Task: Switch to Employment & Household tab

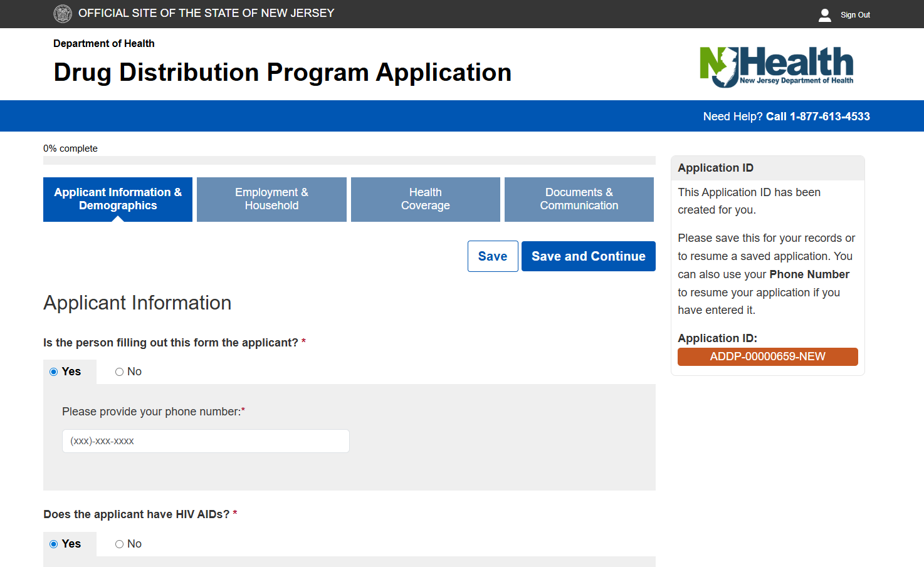Action: [x=271, y=199]
